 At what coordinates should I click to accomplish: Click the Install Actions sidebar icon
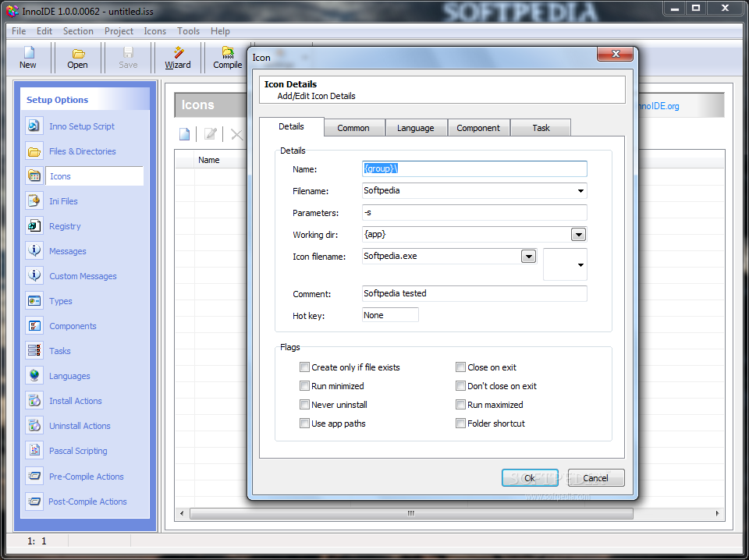[34, 401]
